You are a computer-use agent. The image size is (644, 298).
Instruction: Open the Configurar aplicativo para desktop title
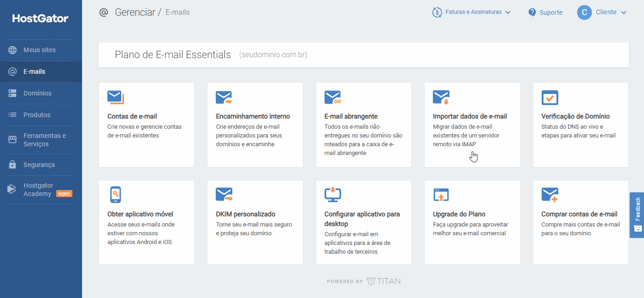tap(362, 219)
